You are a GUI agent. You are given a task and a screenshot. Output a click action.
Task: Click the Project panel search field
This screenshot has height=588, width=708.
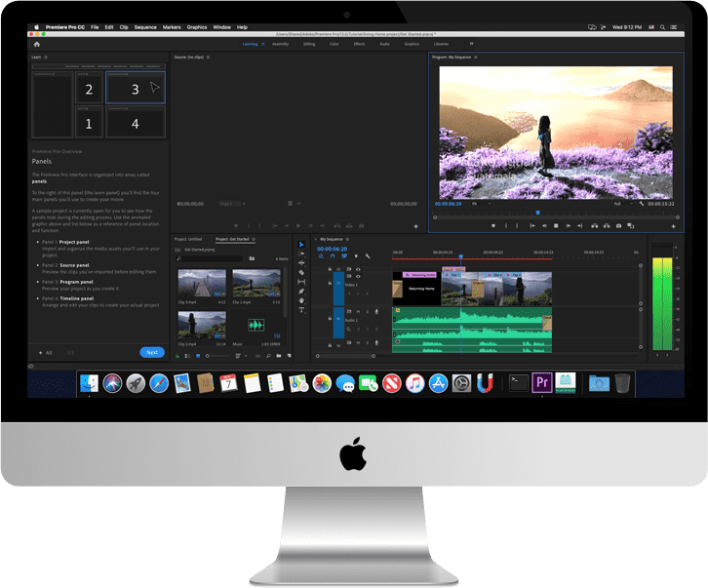click(209, 258)
